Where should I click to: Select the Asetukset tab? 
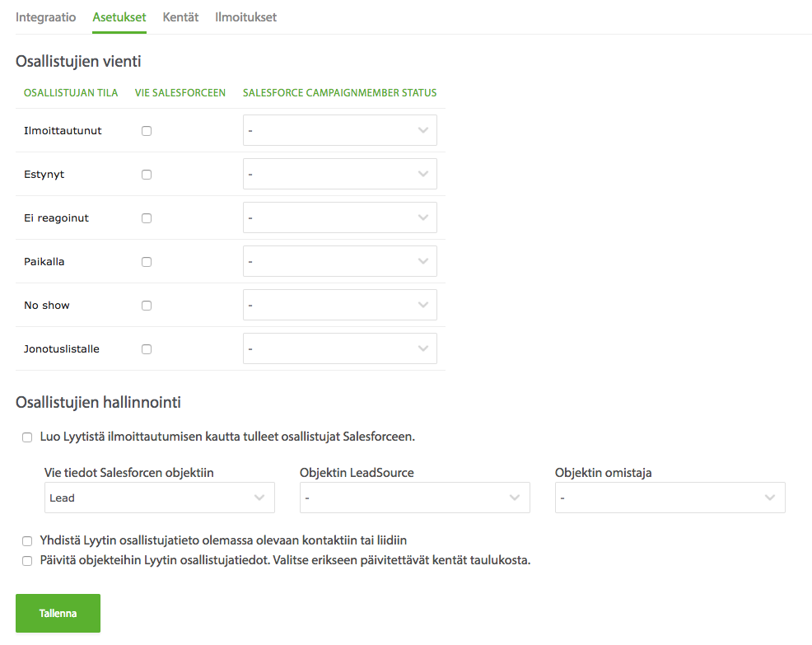[119, 17]
